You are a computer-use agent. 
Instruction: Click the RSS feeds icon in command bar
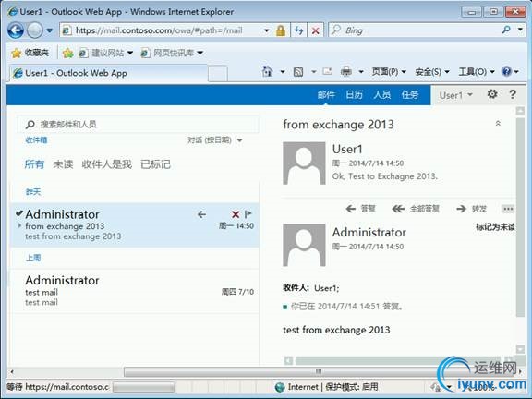pos(298,72)
